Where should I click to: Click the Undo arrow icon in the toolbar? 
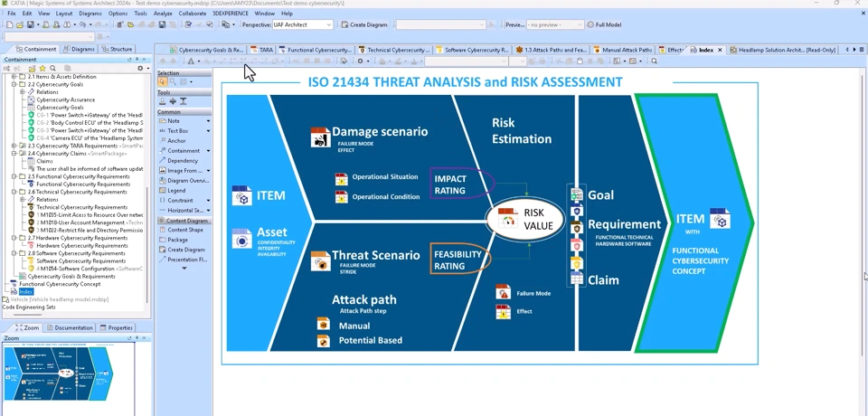82,24
